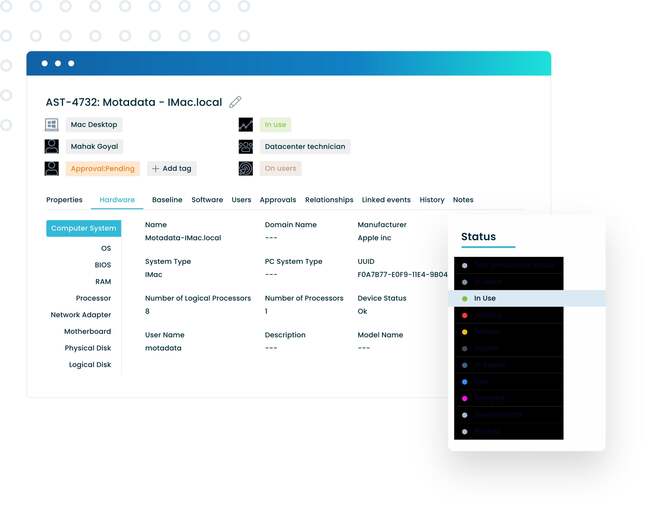Image resolution: width=658 pixels, height=521 pixels.
Task: Click the Approval:Pending tag
Action: coord(101,169)
